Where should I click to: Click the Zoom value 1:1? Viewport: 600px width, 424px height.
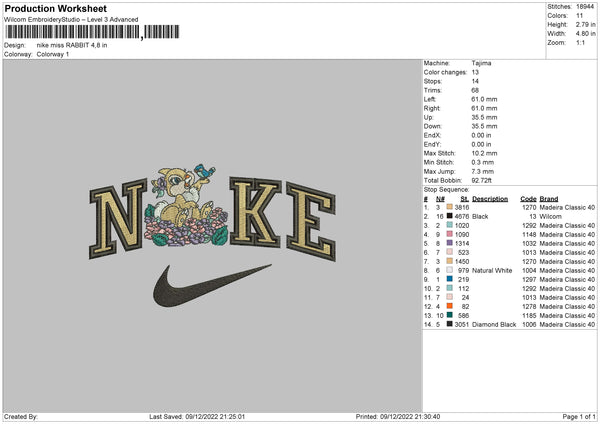point(580,42)
